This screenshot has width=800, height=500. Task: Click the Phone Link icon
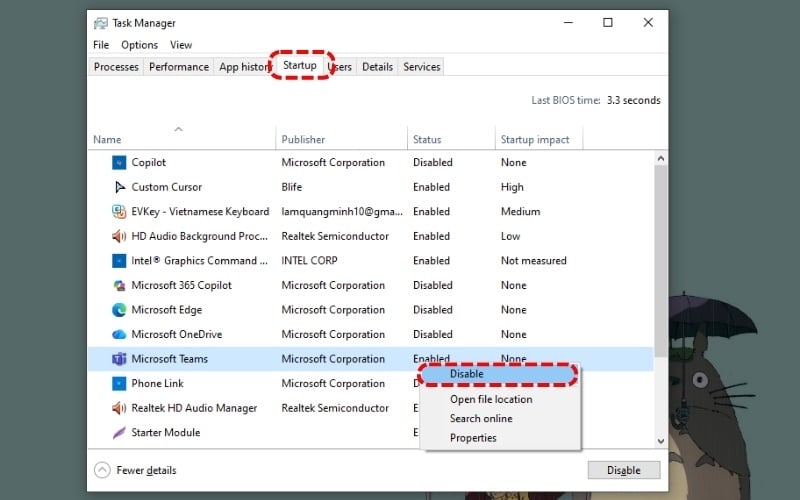[x=119, y=383]
